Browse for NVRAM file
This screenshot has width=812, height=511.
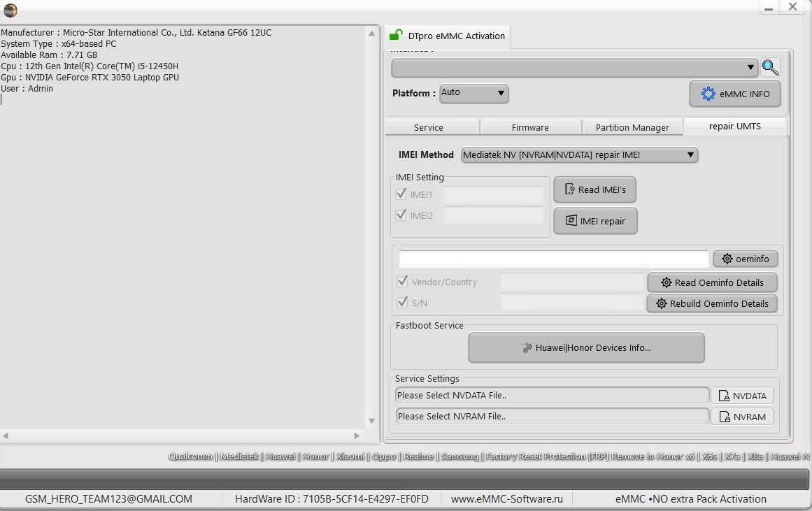[742, 417]
